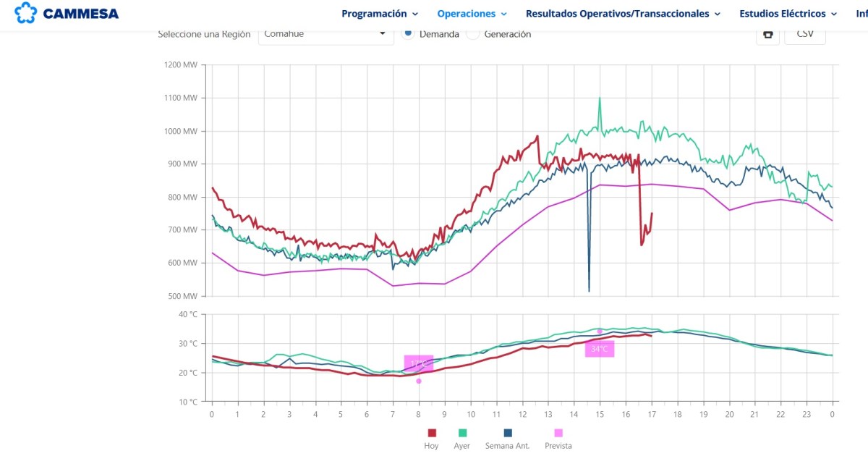Click the print icon button

pyautogui.click(x=767, y=34)
